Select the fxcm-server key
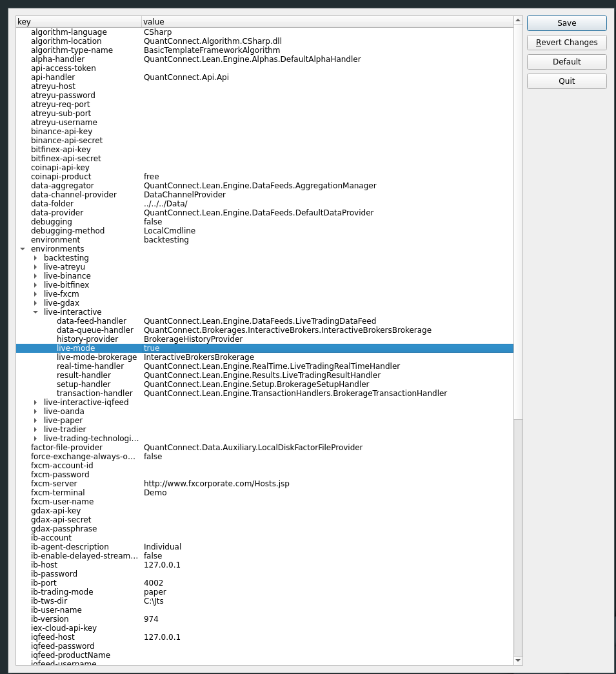Screen dimensions: 616x674 pos(54,484)
